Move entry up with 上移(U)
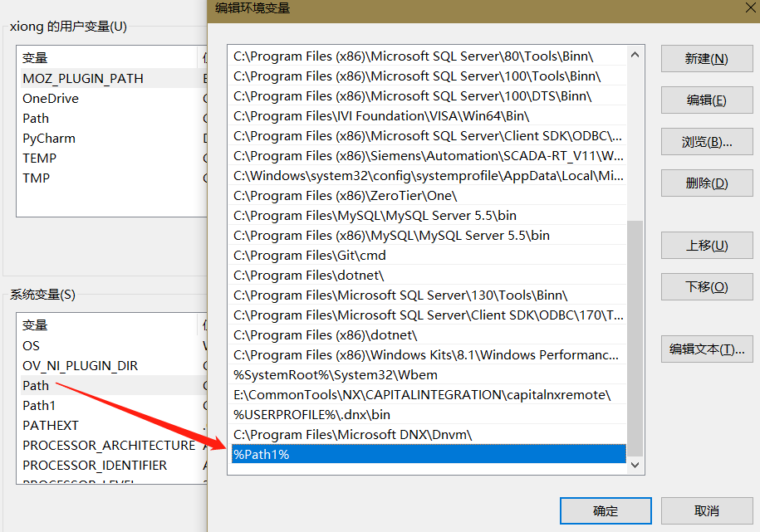 tap(705, 245)
